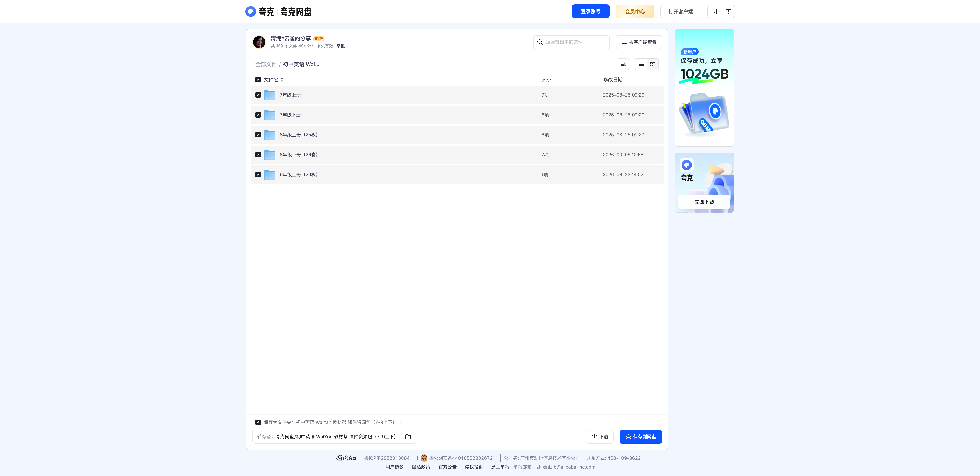Click the 会员中心 button
980x476 pixels.
pos(635,11)
